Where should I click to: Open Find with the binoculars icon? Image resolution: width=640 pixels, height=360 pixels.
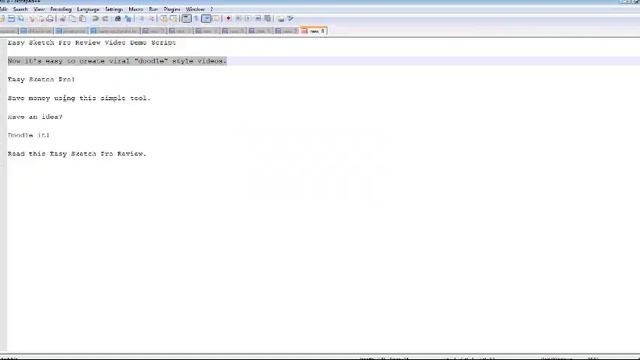click(118, 19)
